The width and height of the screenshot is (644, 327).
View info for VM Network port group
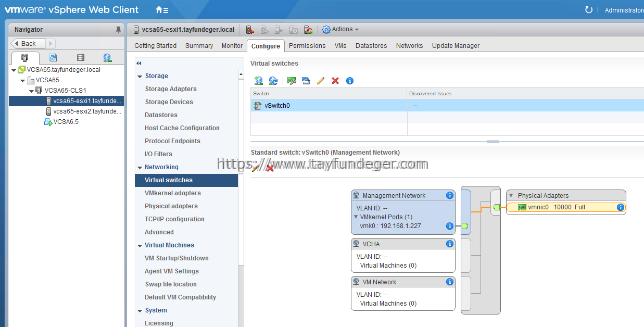pyautogui.click(x=450, y=282)
